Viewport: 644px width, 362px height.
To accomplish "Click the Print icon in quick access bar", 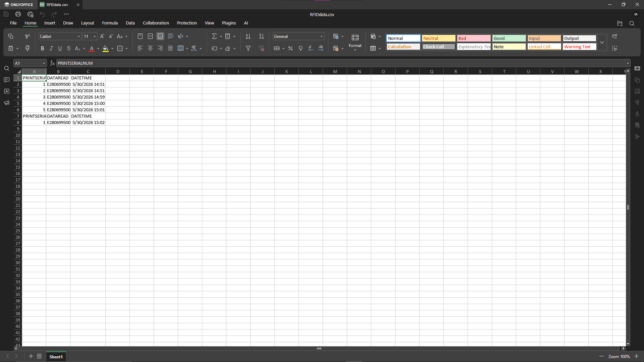I will tap(18, 14).
